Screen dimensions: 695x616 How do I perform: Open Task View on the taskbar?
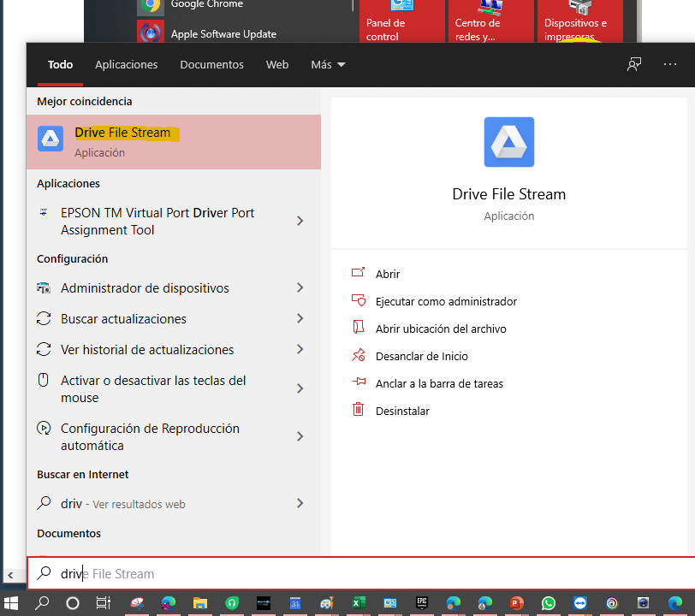(x=104, y=603)
